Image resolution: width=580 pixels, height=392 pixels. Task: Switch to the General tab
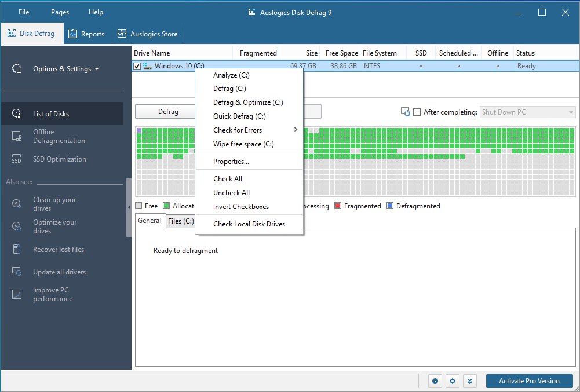coord(150,221)
